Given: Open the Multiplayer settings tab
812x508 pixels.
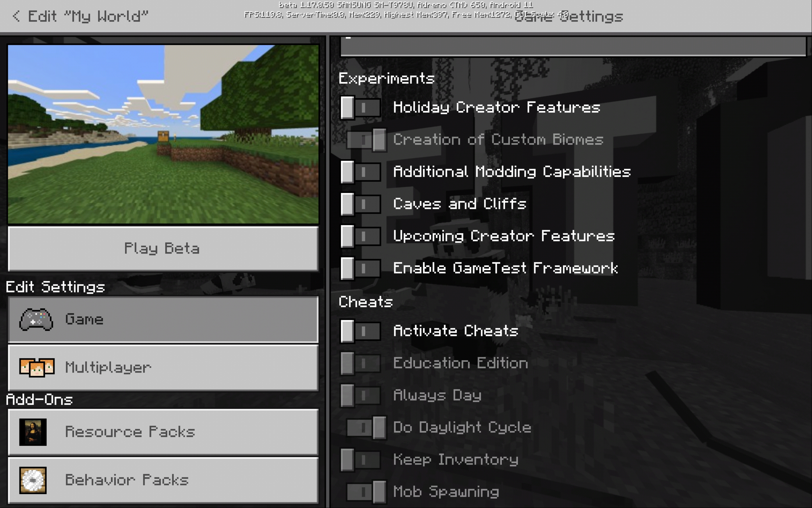Looking at the screenshot, I should pos(163,367).
